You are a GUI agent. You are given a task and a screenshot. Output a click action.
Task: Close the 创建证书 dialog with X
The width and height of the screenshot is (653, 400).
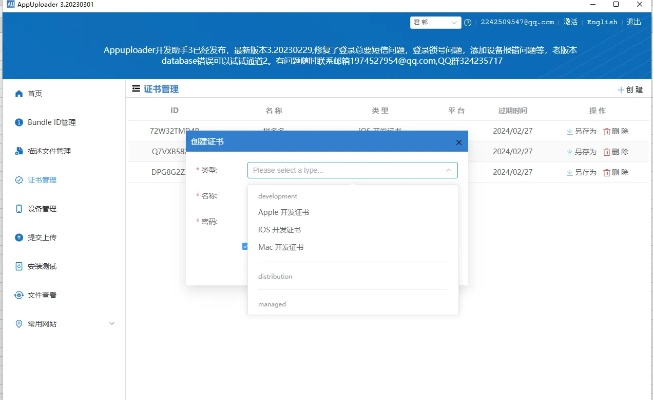coord(459,142)
